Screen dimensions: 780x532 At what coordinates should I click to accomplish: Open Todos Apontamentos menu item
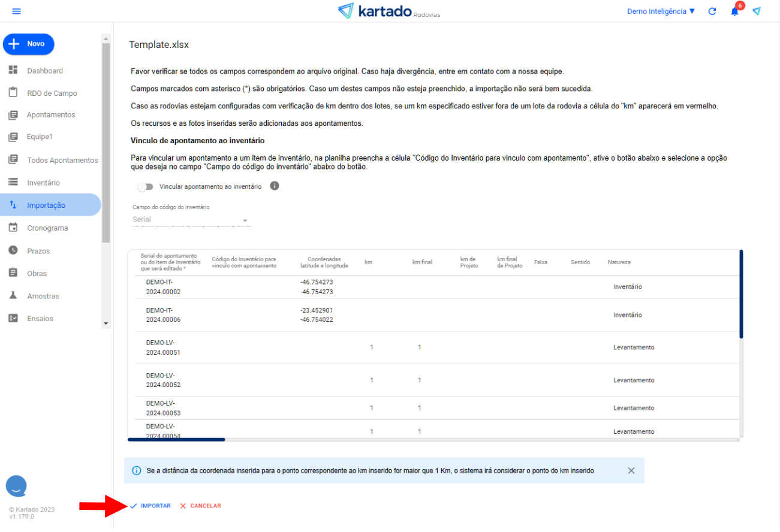(x=62, y=160)
